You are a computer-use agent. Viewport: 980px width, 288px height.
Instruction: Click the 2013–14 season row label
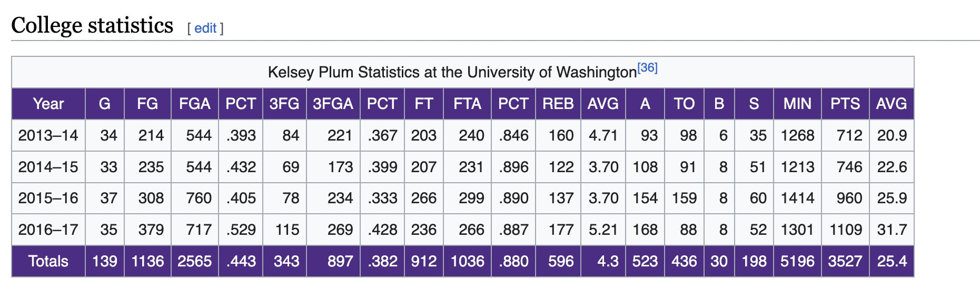click(x=48, y=135)
